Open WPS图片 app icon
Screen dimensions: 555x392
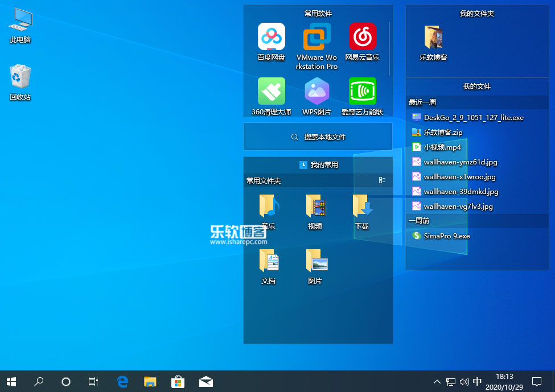click(x=317, y=96)
